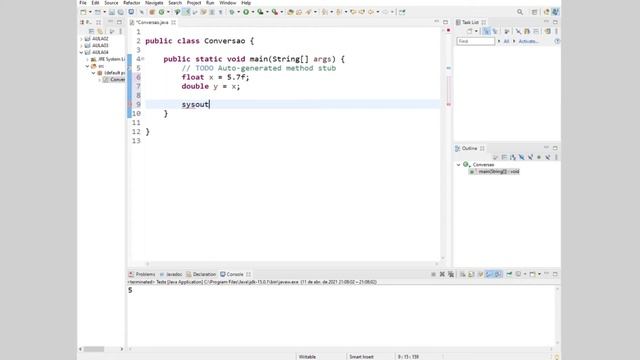640x360 pixels.
Task: Click line 9 with sysout text
Action: coord(292,104)
